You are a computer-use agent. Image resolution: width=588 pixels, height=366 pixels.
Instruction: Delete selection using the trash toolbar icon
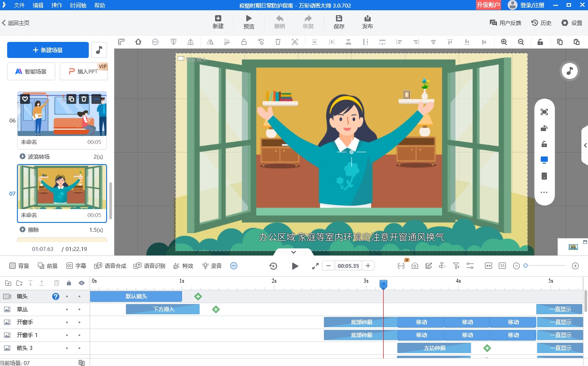pos(278,42)
